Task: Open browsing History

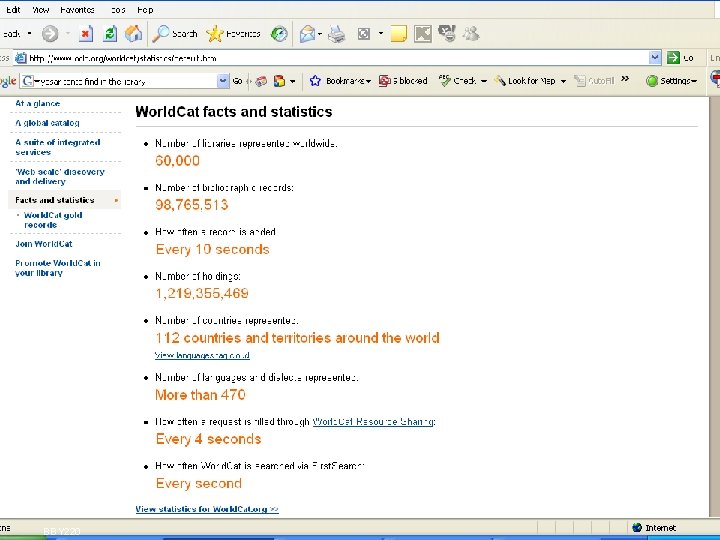Action: [x=279, y=34]
